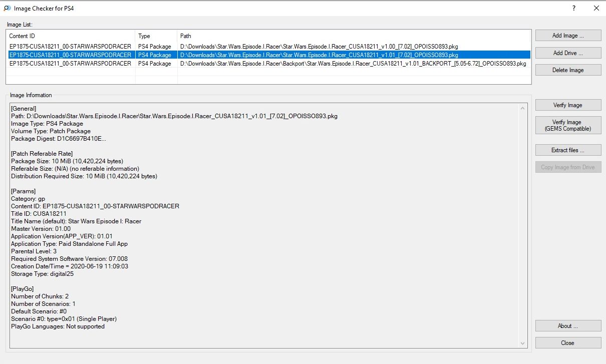Viewport: 606px width, 364px height.
Task: Click the [Patch Referable Rate] heading
Action: pos(42,154)
